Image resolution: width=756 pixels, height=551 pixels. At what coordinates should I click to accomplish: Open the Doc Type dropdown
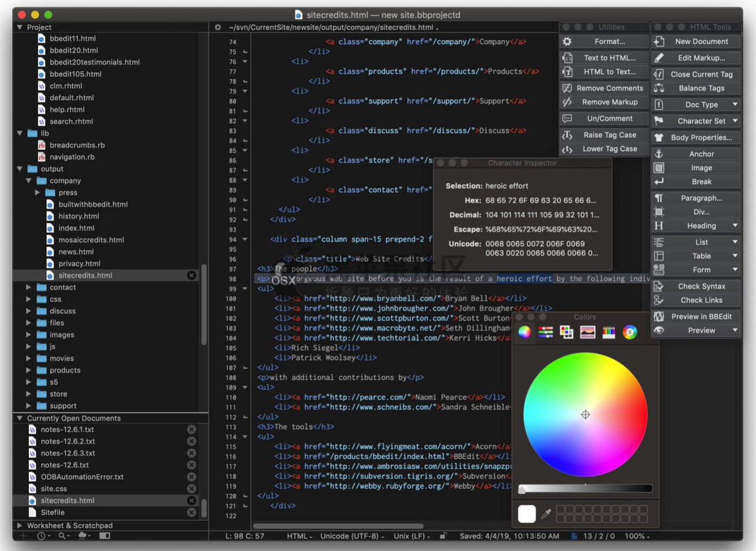coord(696,105)
